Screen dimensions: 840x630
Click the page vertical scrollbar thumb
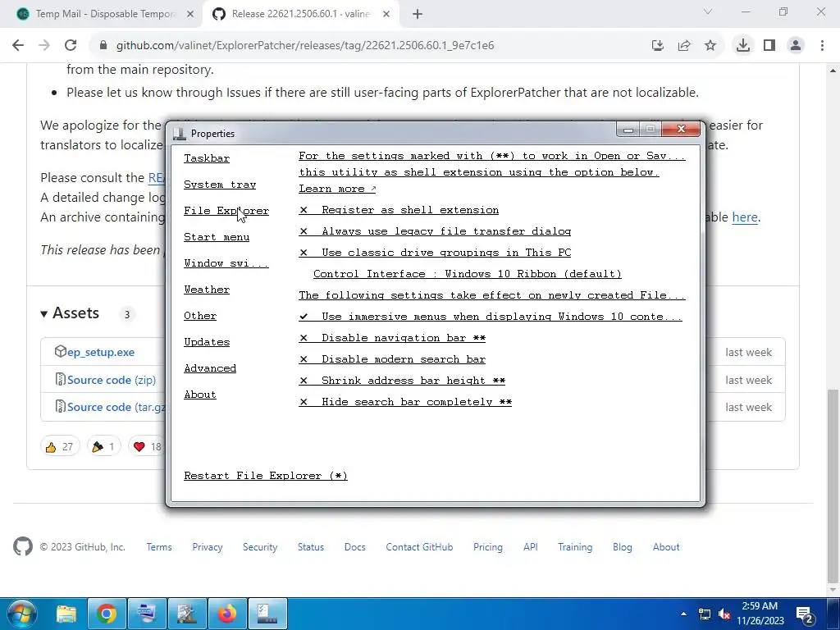(833, 486)
